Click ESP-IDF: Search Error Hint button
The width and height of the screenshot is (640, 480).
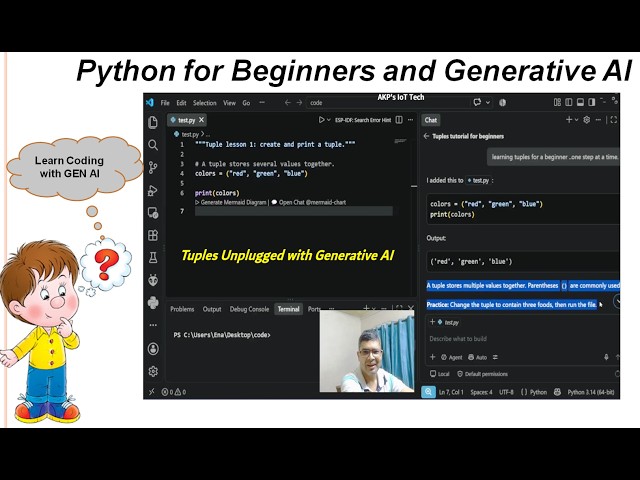pyautogui.click(x=363, y=120)
